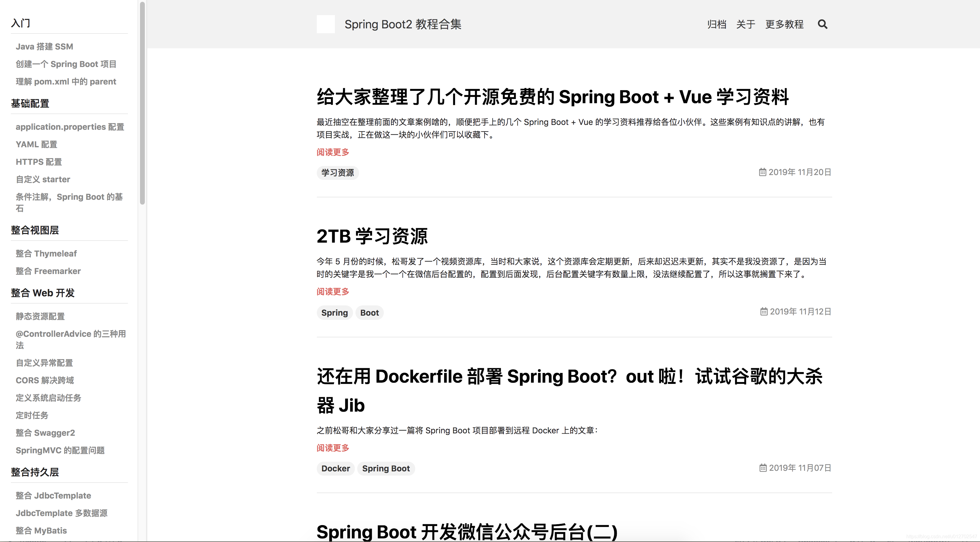Open 阅读更多 under the Spring Boot + Vue article
Image resolution: width=980 pixels, height=542 pixels.
(x=332, y=152)
